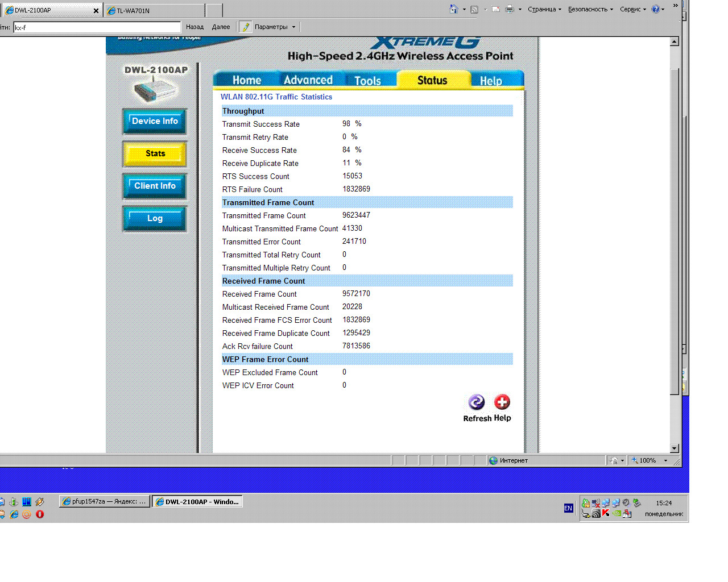Select the Status tab

pos(432,80)
